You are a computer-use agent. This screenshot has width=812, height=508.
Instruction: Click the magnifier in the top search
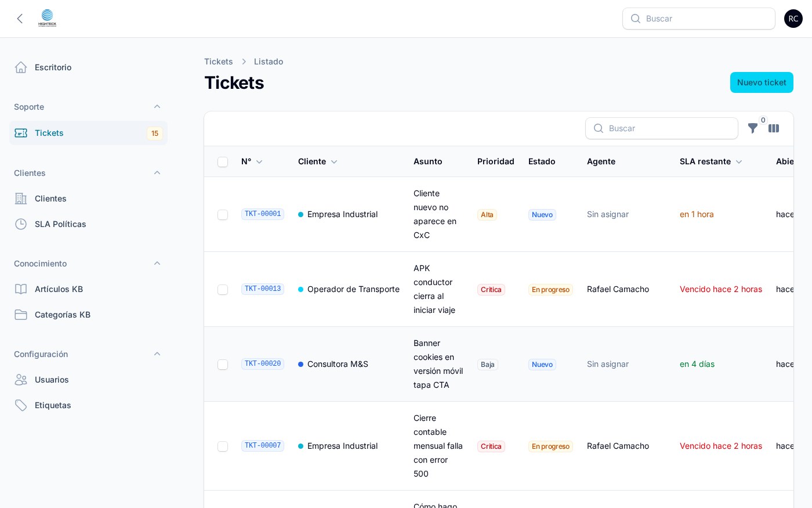pyautogui.click(x=636, y=19)
